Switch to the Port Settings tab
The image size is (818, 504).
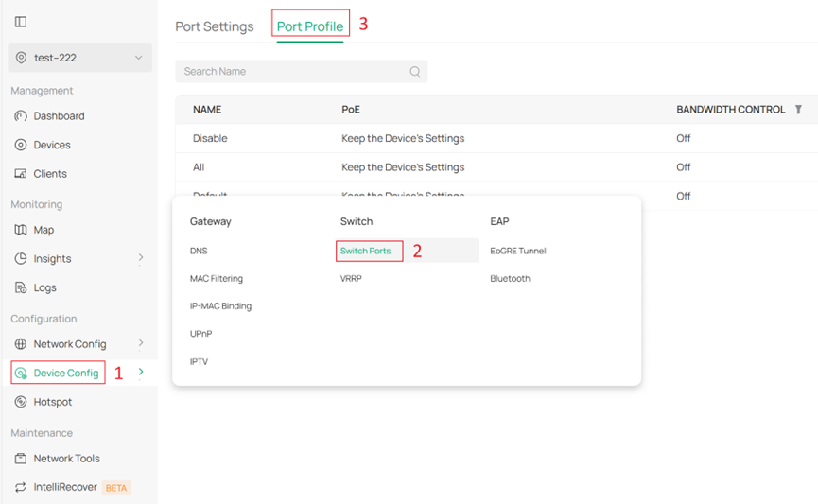click(215, 26)
